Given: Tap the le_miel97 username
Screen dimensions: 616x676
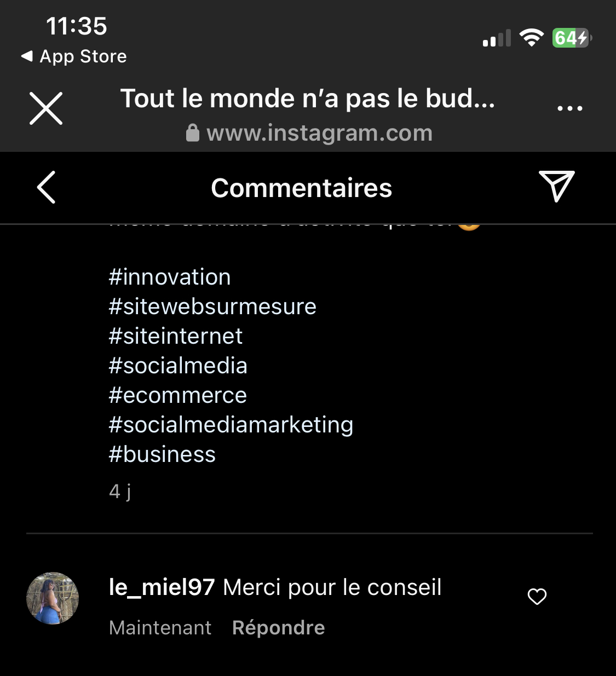Looking at the screenshot, I should point(162,587).
